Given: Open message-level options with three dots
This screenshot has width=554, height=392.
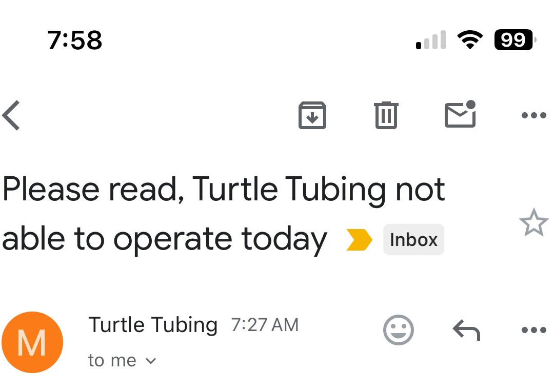Looking at the screenshot, I should pyautogui.click(x=533, y=330).
